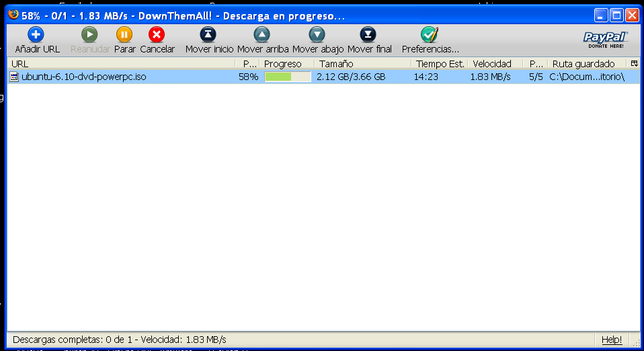This screenshot has height=351, width=644.
Task: Close the DownThemAll! window
Action: pos(632,15)
